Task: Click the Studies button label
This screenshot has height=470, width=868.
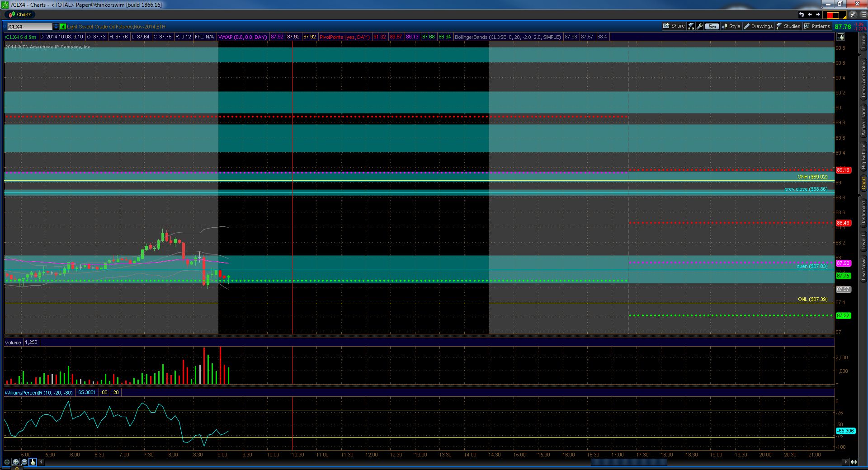Action: coord(792,26)
